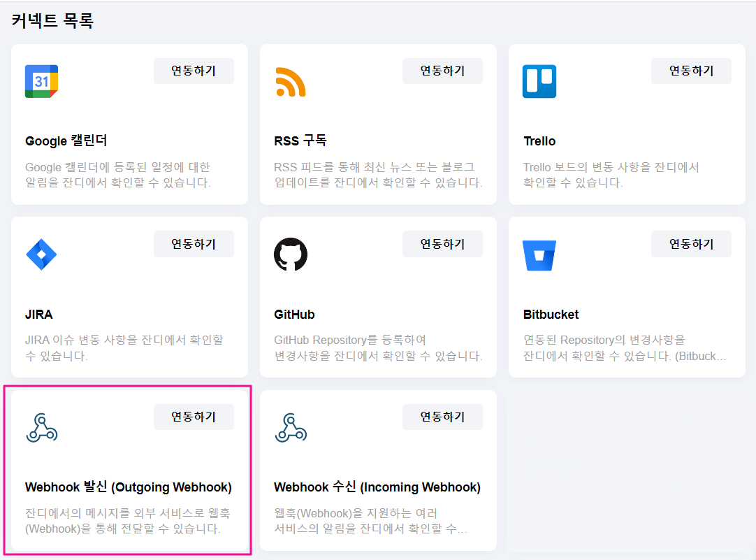Open the Webhook 발신 (Outgoing Webhook) title

coord(129,487)
